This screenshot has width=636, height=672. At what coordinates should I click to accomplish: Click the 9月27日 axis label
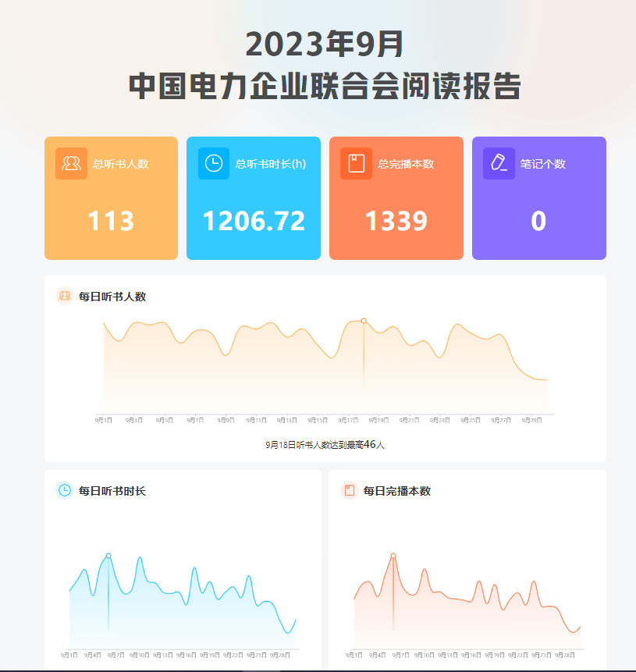[x=501, y=421]
